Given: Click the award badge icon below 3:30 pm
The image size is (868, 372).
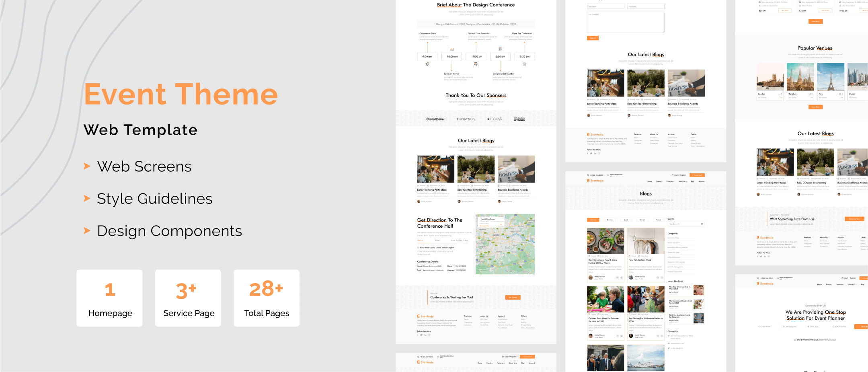Looking at the screenshot, I should (x=525, y=64).
